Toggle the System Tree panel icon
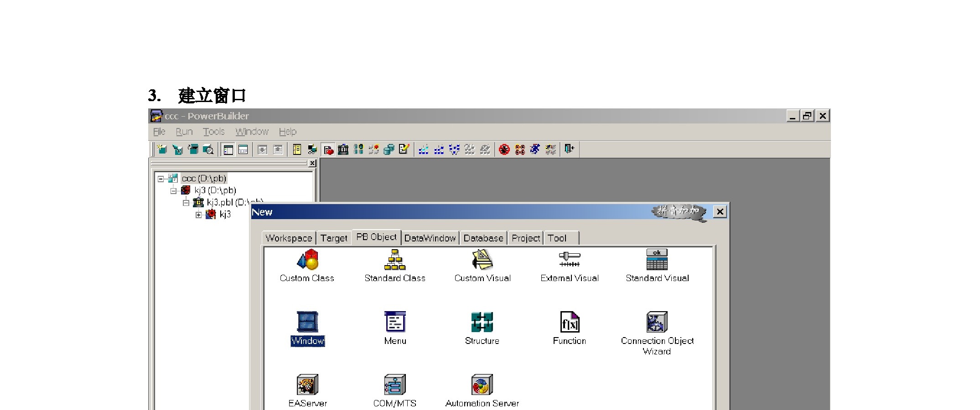The width and height of the screenshot is (980, 410). click(x=228, y=149)
